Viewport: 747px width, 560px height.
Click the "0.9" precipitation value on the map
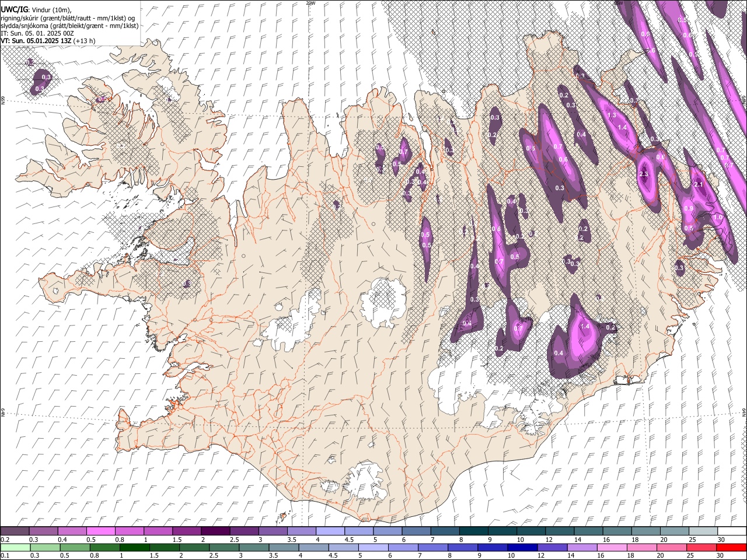pyautogui.click(x=689, y=209)
